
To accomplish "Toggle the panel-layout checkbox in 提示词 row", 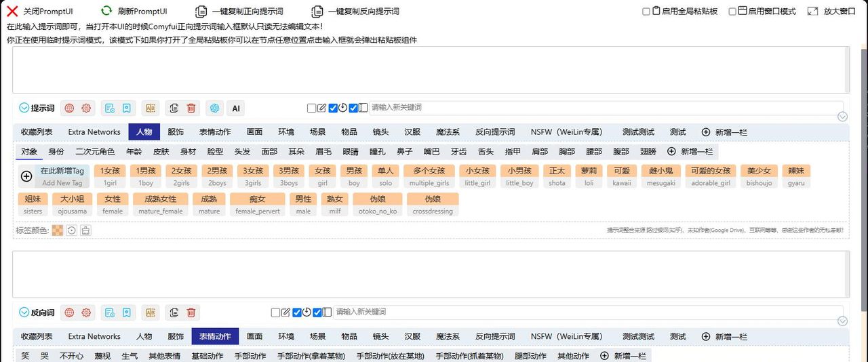I will (x=353, y=108).
